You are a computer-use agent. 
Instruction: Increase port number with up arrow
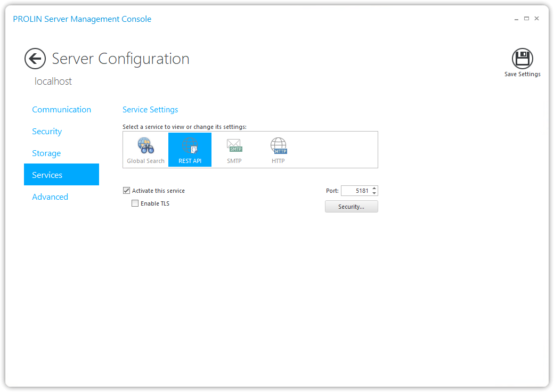[x=374, y=188]
